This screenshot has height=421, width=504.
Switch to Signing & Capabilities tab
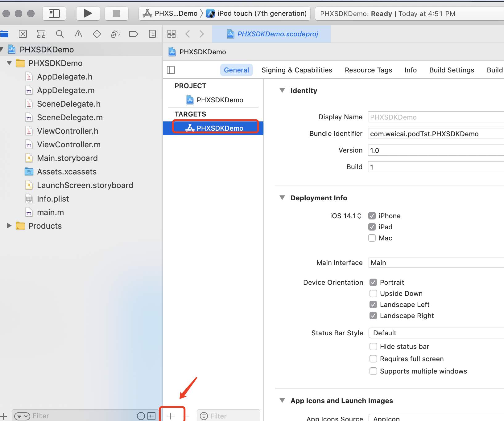click(x=297, y=70)
